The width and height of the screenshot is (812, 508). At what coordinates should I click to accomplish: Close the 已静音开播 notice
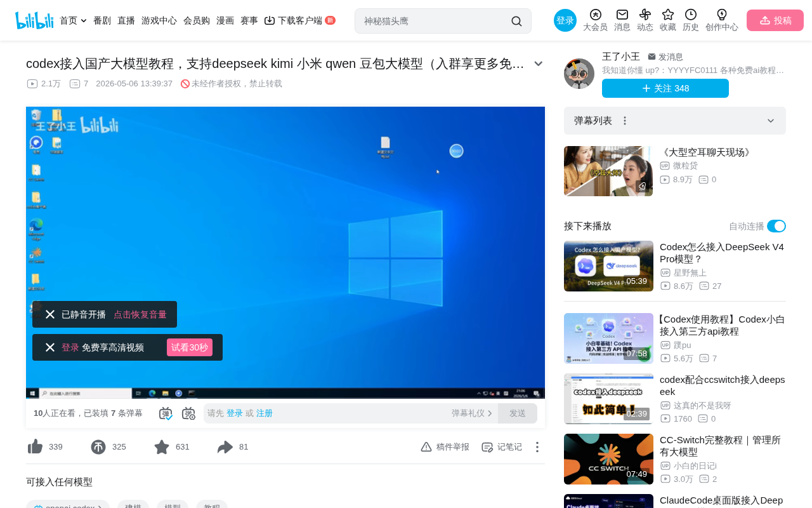(x=50, y=314)
